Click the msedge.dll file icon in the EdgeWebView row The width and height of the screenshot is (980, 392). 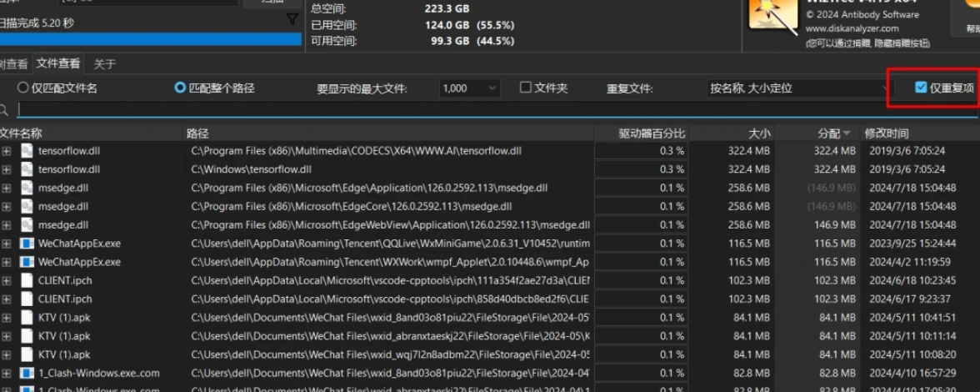(27, 224)
